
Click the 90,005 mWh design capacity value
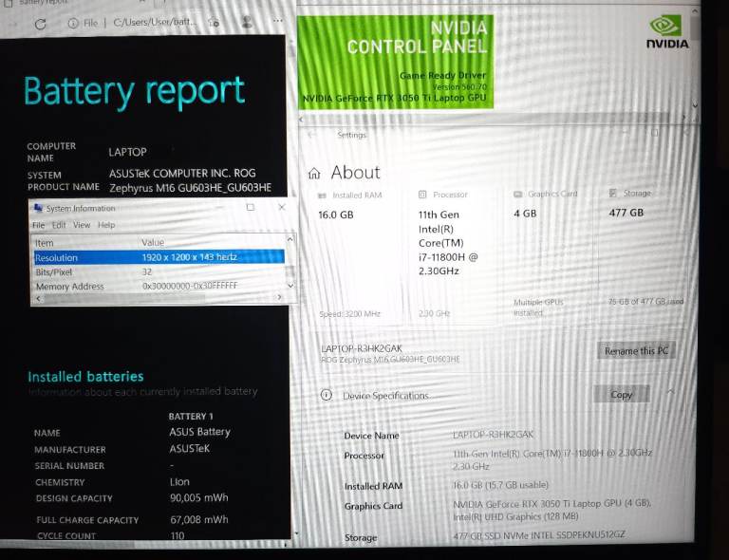point(199,497)
